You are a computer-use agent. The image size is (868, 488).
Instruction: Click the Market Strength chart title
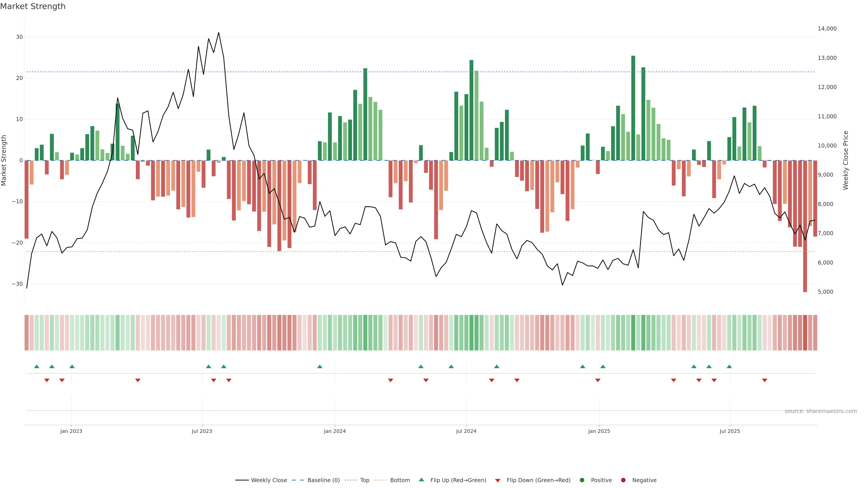pyautogui.click(x=33, y=6)
